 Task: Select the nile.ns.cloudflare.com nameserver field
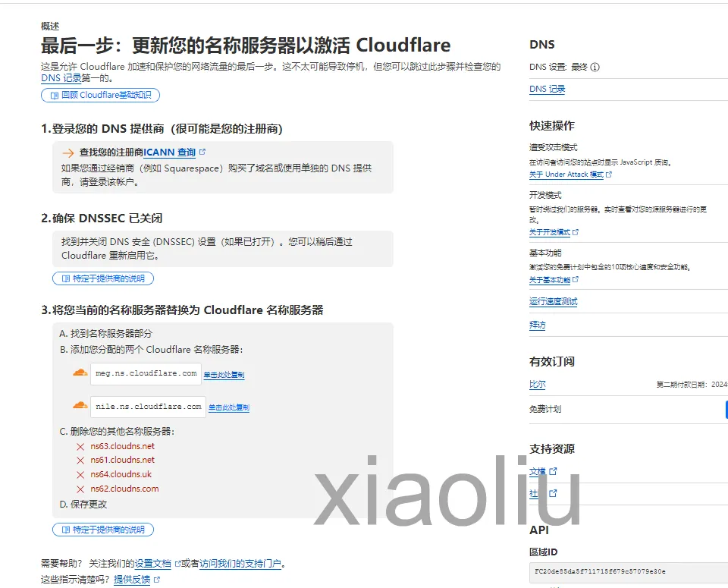(148, 407)
